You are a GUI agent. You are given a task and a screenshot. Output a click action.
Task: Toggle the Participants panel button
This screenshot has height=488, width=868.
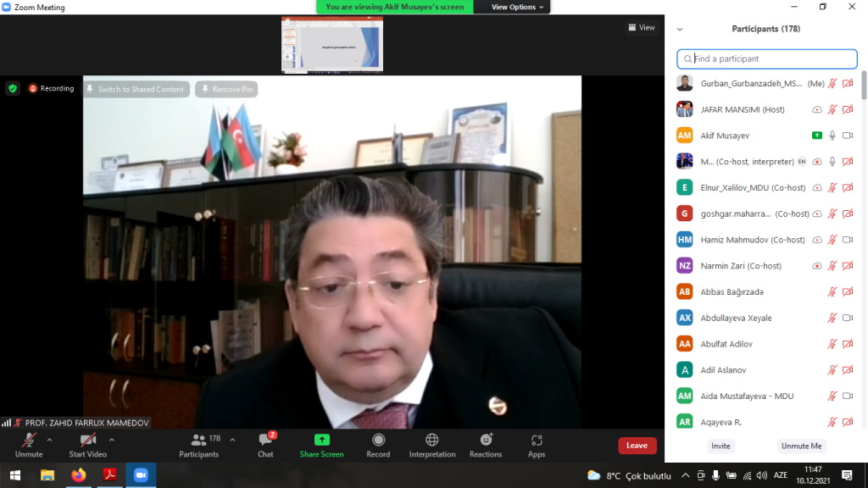coord(198,446)
